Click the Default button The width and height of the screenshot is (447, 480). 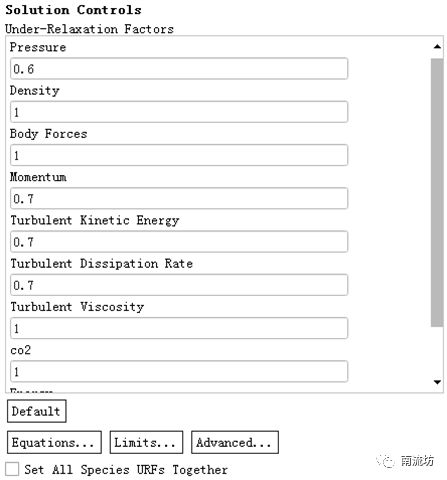(x=37, y=411)
